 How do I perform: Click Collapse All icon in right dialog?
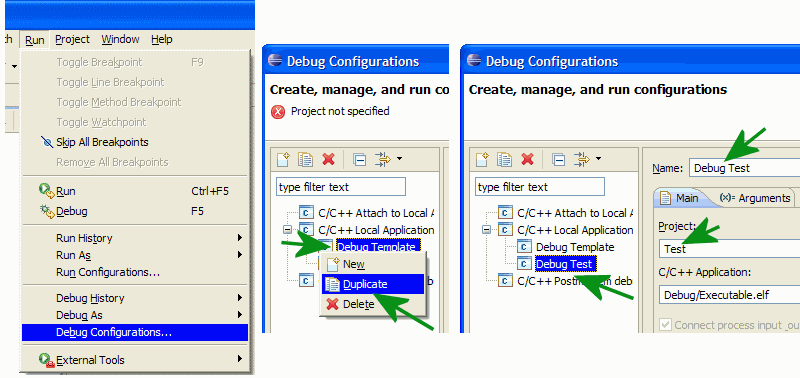tap(559, 160)
